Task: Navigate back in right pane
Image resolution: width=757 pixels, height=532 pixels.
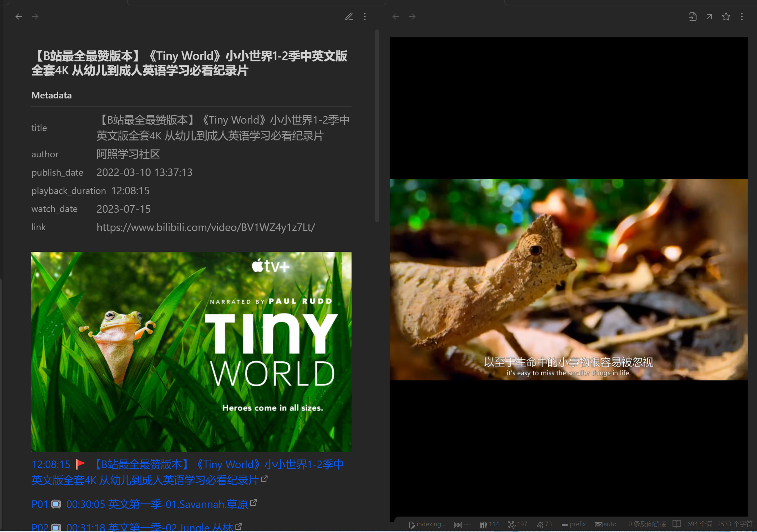Action: (396, 17)
